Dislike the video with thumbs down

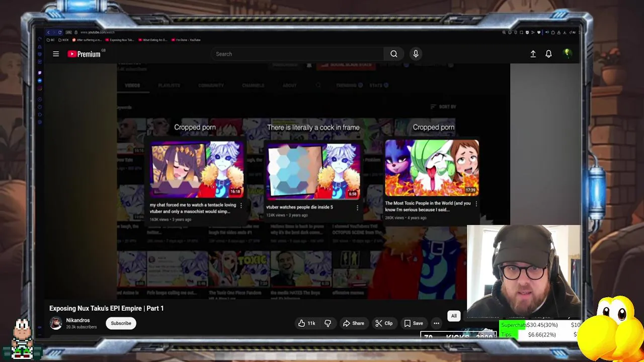[328, 323]
